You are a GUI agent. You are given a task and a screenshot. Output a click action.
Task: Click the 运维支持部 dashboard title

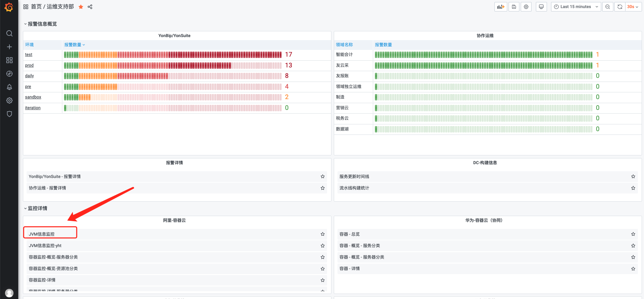click(60, 7)
